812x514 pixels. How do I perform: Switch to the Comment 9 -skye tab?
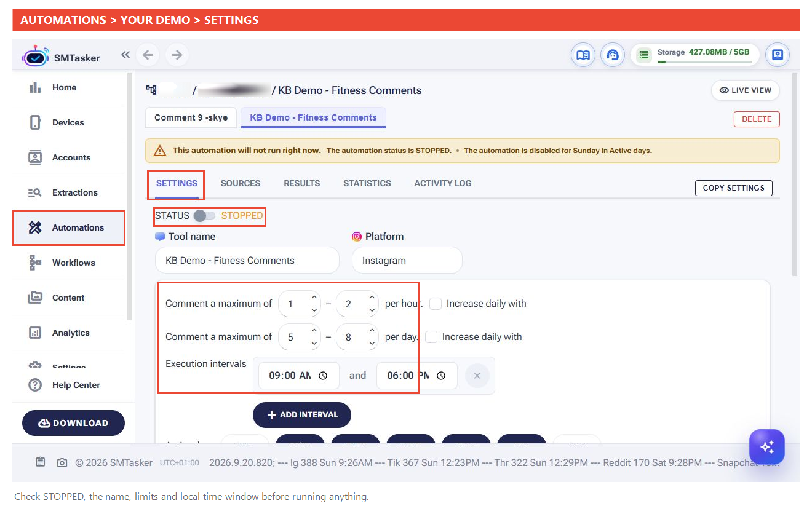pyautogui.click(x=191, y=117)
